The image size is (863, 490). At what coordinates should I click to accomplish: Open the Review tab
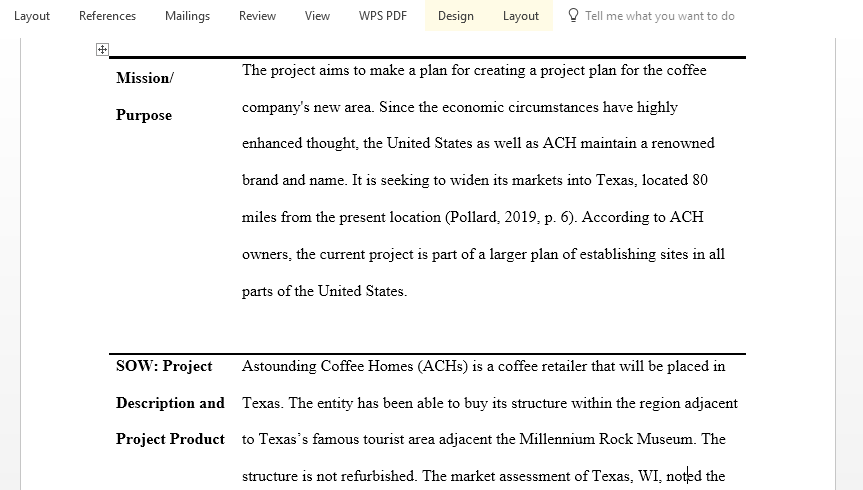tap(257, 16)
